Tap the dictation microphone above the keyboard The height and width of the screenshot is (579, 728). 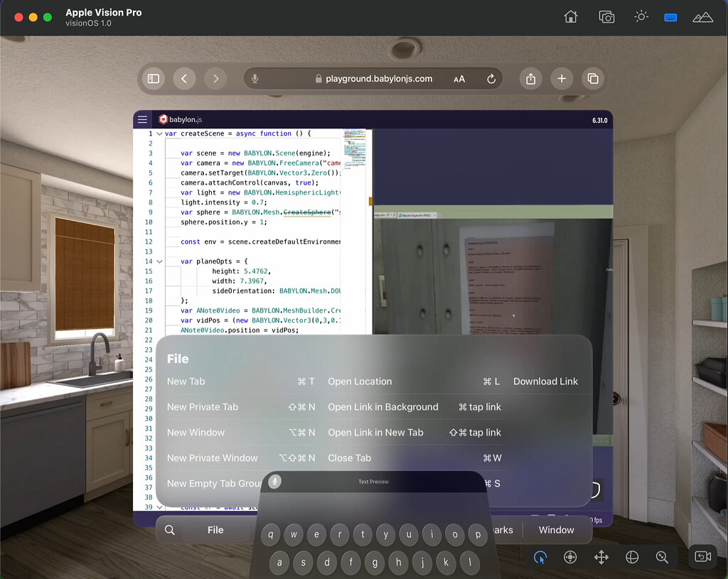pyautogui.click(x=275, y=481)
